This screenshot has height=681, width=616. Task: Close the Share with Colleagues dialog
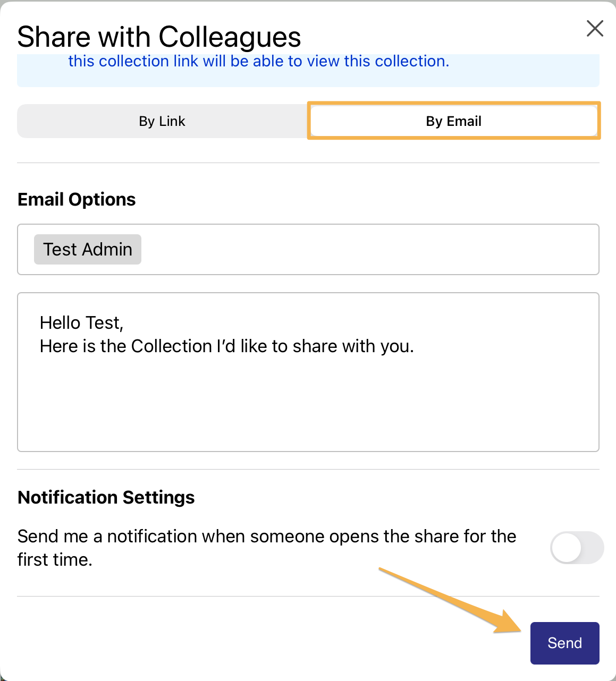(595, 28)
